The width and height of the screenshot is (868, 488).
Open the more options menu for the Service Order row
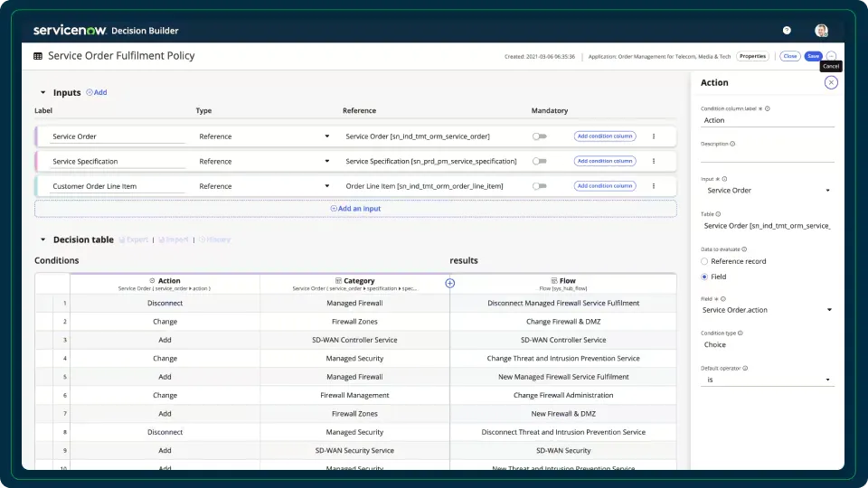[654, 136]
